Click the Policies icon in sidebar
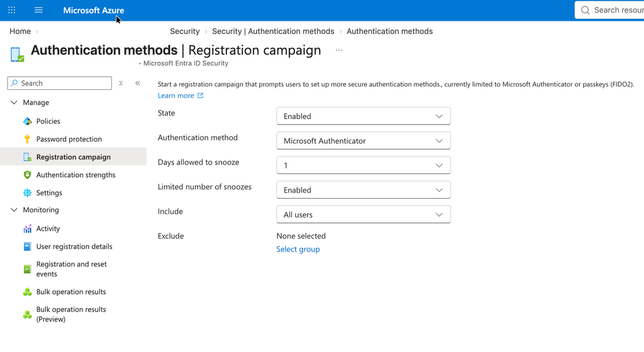Screen dimensions: 644x352 (x=28, y=121)
